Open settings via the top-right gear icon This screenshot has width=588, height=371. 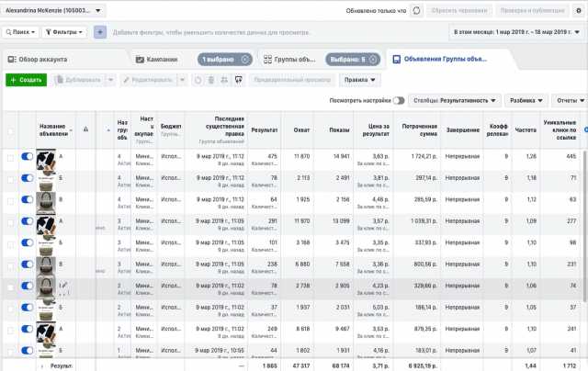[579, 10]
